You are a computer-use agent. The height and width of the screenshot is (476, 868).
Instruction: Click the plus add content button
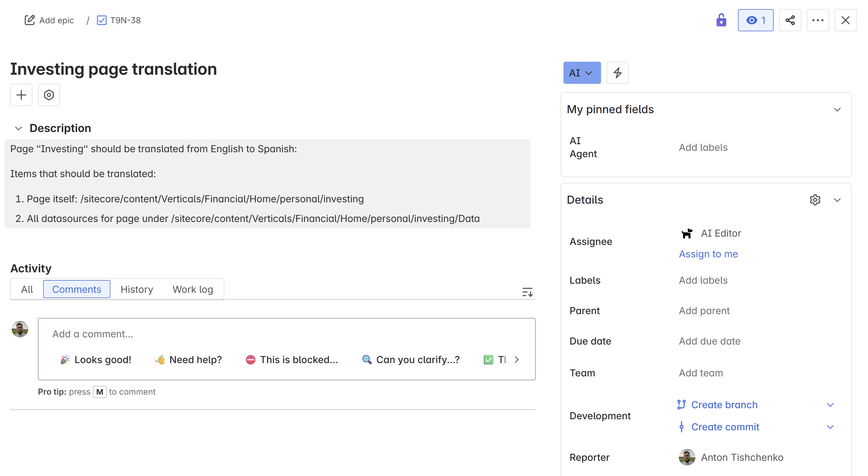click(x=21, y=95)
